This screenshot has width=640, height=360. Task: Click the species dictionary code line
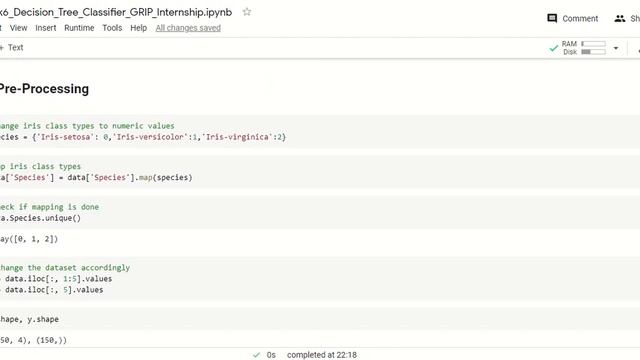(143, 137)
